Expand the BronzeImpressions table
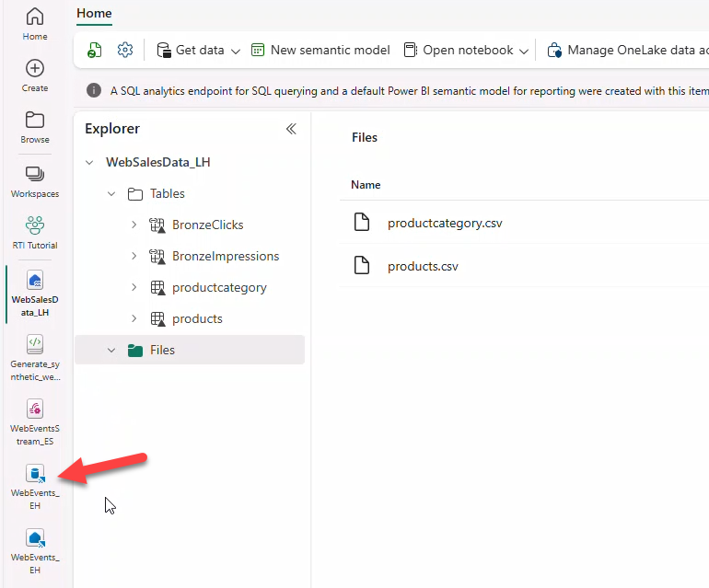This screenshot has width=709, height=588. 134,256
